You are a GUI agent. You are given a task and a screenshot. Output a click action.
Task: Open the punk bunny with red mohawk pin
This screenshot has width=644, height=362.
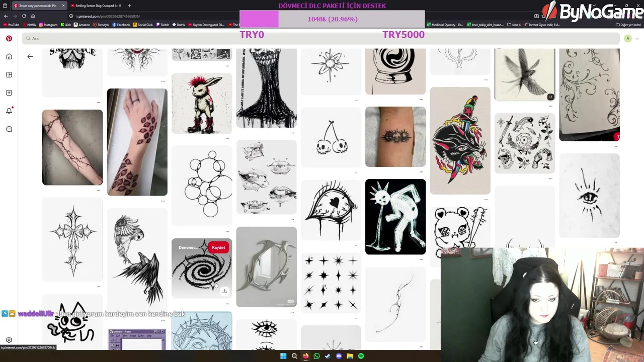coord(202,103)
